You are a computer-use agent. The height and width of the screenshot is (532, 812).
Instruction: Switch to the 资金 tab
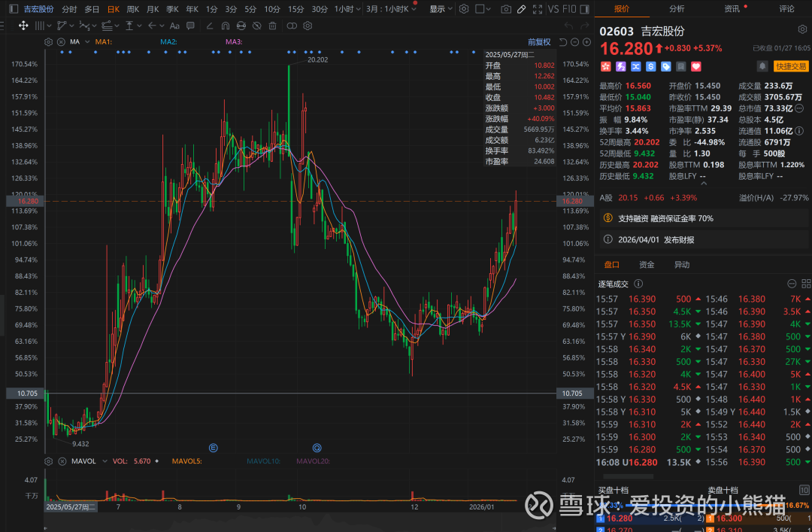[647, 264]
